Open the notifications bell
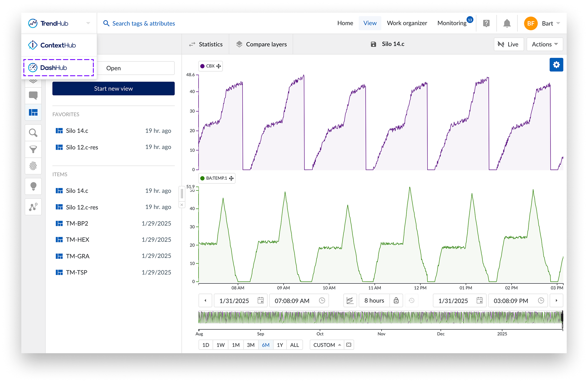 pyautogui.click(x=507, y=23)
